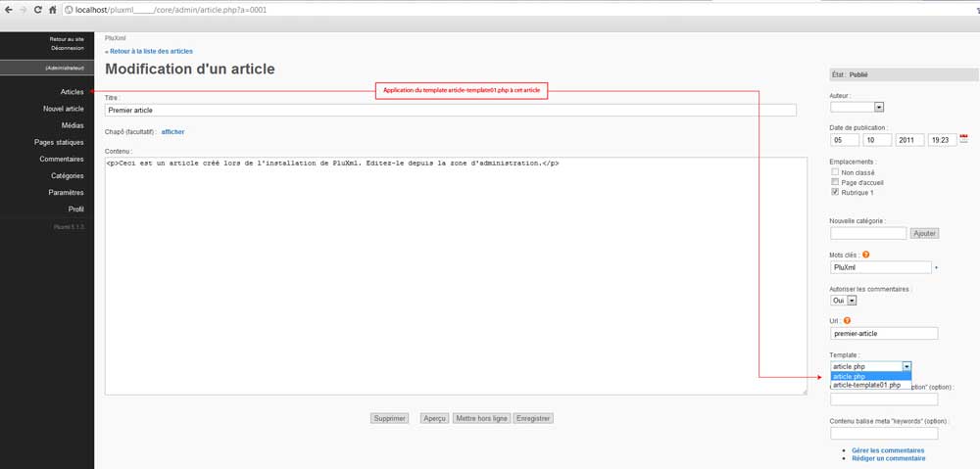The height and width of the screenshot is (469, 980).
Task: Enable the Non classé checkbox
Action: pos(835,171)
